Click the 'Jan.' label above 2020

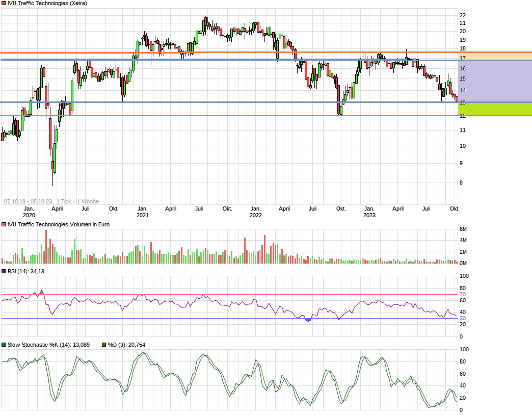[x=29, y=209]
